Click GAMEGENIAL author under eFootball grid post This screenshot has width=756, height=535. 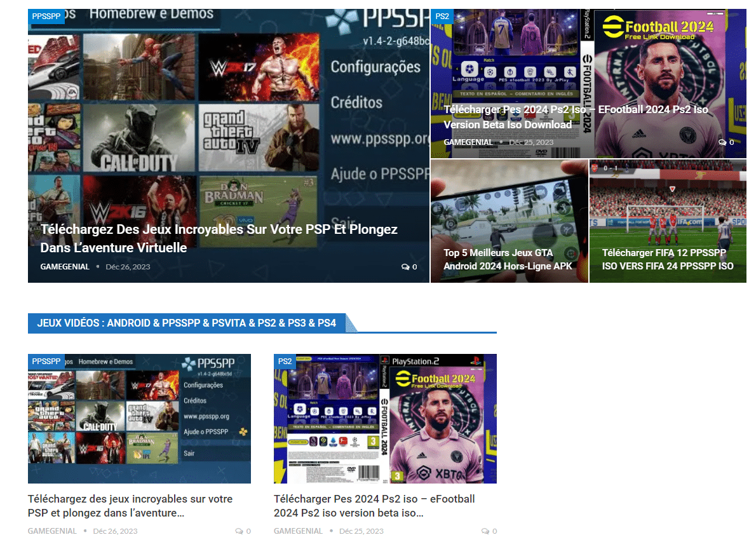point(298,531)
